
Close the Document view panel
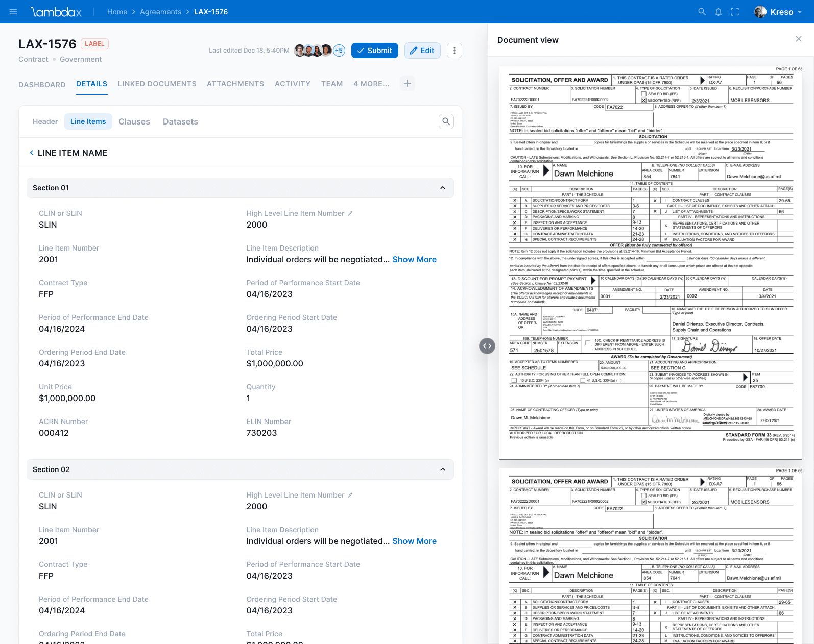[x=799, y=39]
